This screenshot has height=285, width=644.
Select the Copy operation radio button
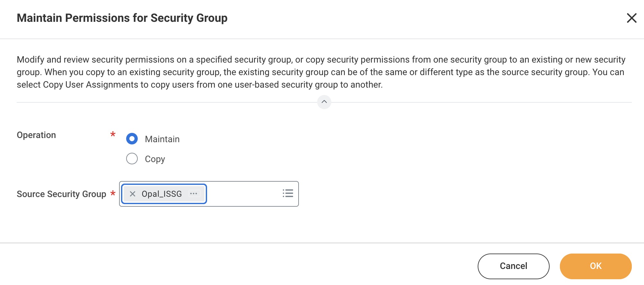[132, 159]
